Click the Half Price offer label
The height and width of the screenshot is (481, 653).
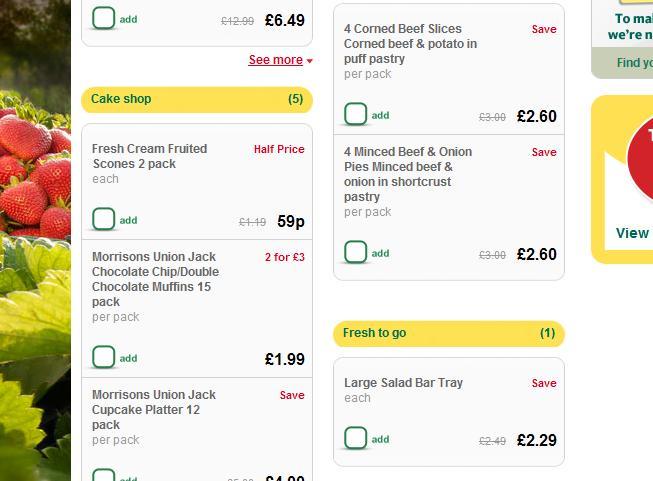(279, 149)
